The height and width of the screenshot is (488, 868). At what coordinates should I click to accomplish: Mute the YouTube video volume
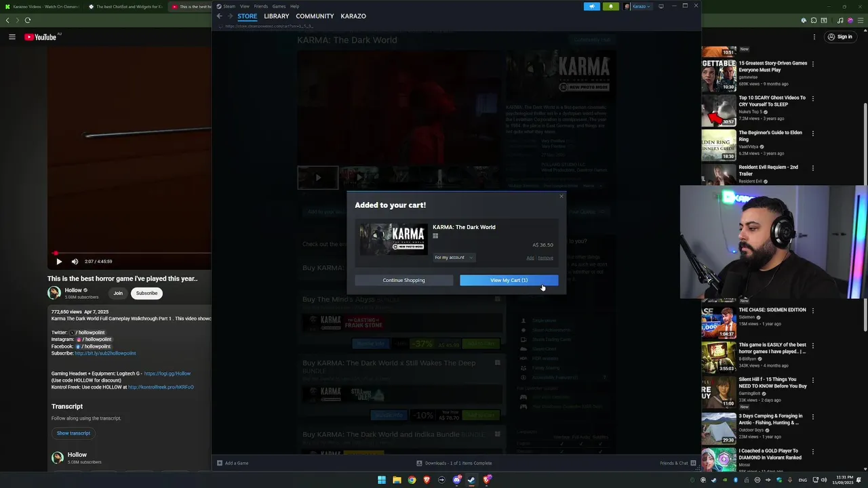pos(75,261)
